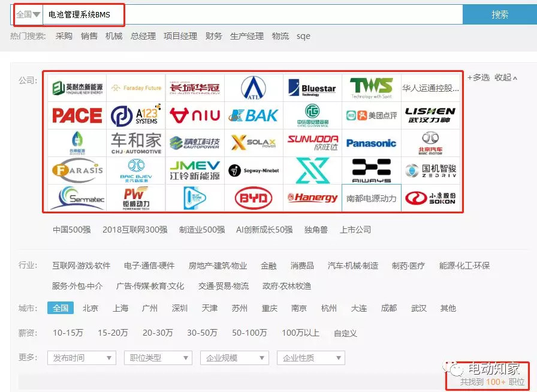The width and height of the screenshot is (537, 392).
Task: Filter by 中国500强 companies
Action: [x=71, y=230]
